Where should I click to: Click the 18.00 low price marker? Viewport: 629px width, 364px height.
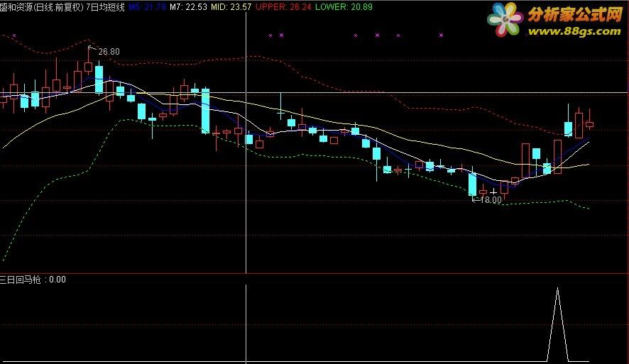[491, 199]
